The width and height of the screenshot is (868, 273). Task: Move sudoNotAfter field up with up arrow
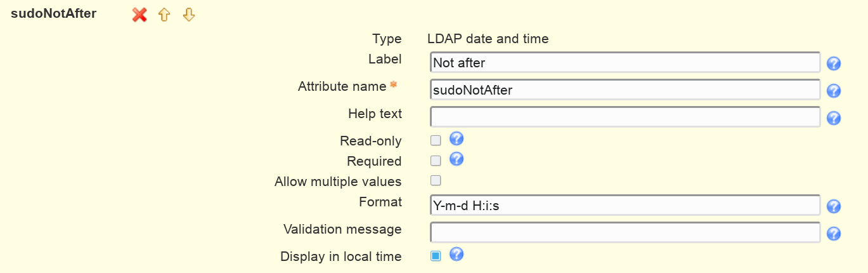pos(164,15)
